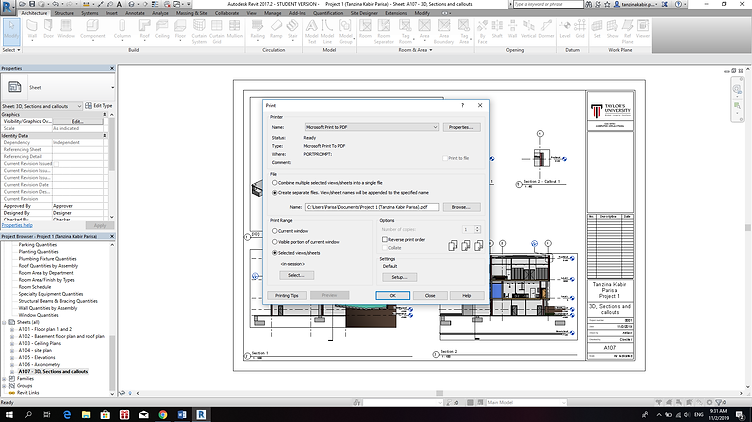Select the Floor tool
The height and width of the screenshot is (422, 752).
tap(180, 30)
